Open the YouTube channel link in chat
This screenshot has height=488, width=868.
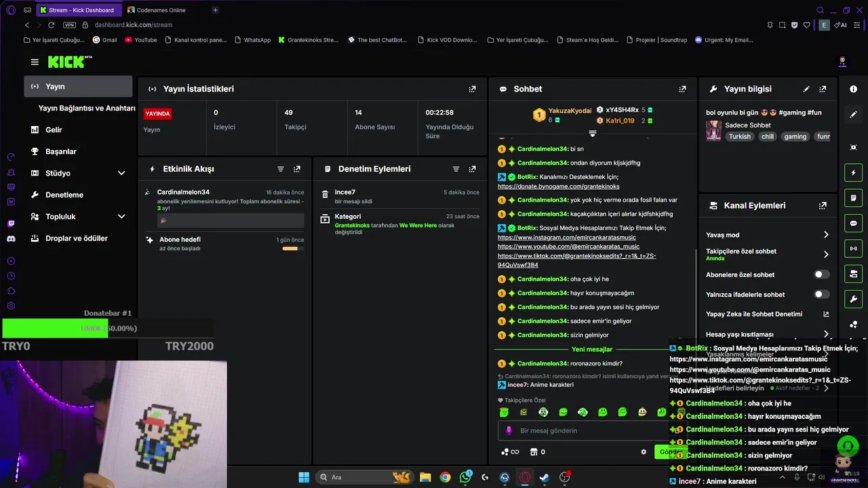[568, 247]
